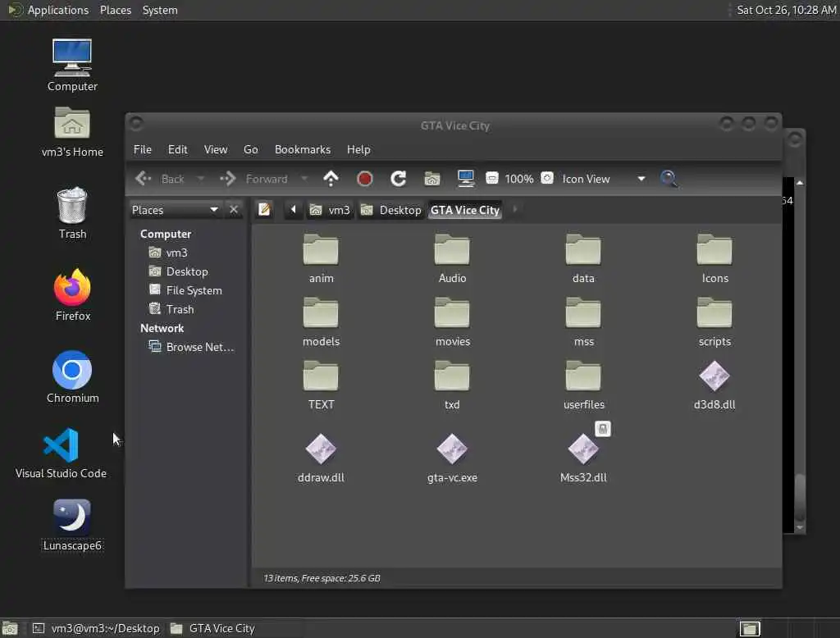Open the Places side pane dropdown

[x=176, y=209]
